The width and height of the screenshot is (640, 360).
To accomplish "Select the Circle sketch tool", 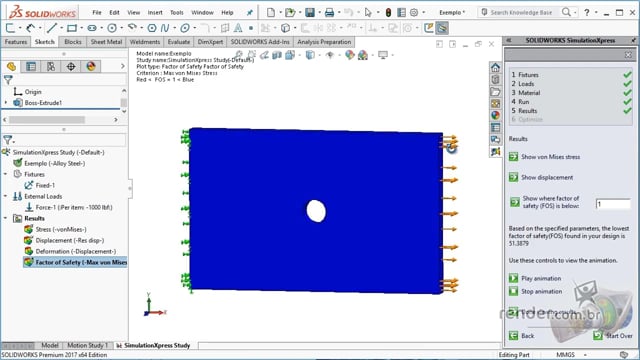I will 112,28.
